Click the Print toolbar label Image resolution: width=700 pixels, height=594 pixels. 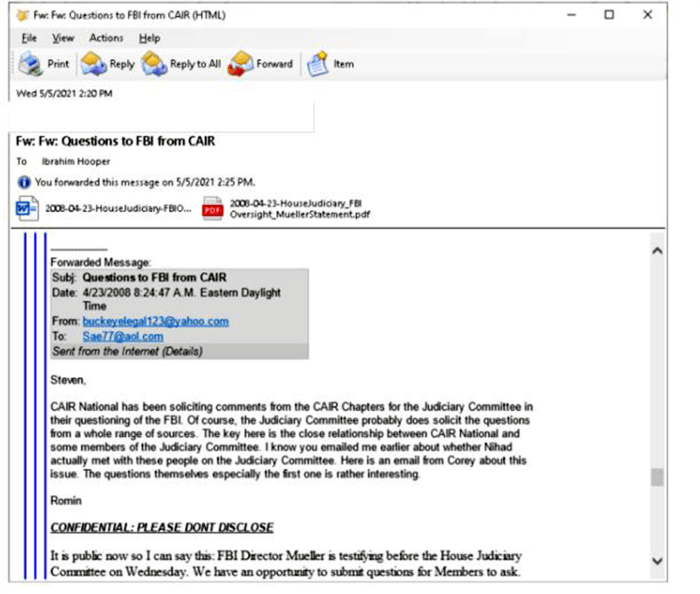(x=58, y=64)
